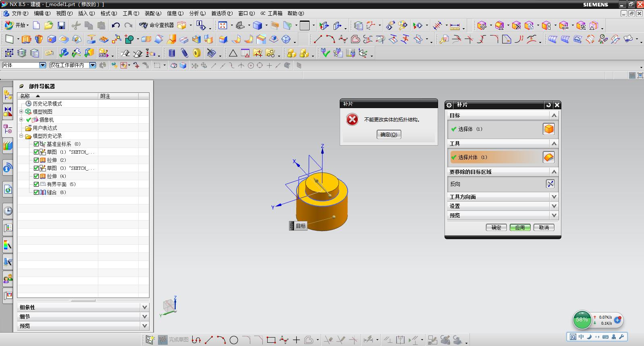The image size is (644, 346).
Task: Open the 文件(F) menu
Action: click(20, 13)
